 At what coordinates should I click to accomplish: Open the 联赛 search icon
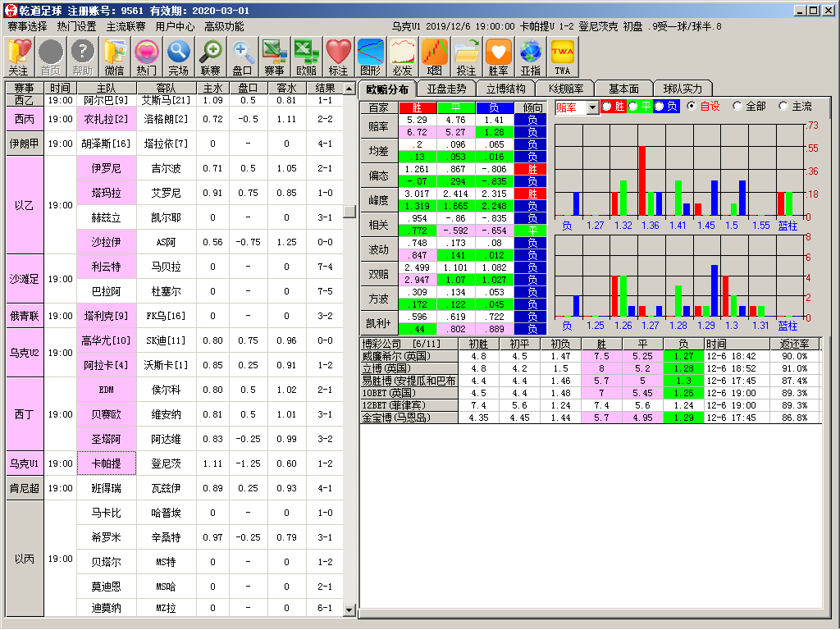point(210,57)
